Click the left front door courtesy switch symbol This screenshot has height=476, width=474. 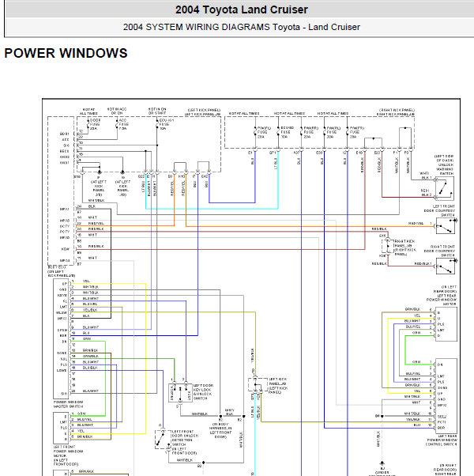coord(446,226)
